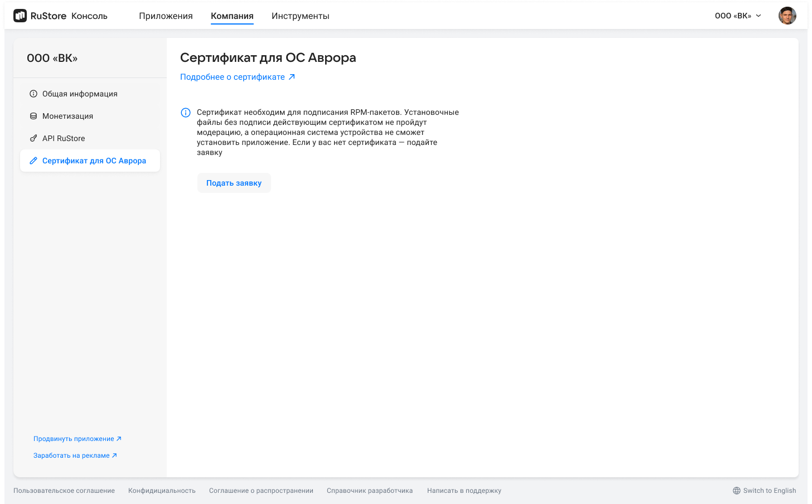Click the pen icon beside Сертификат для ОС Аврора
812x504 pixels.
pos(33,161)
